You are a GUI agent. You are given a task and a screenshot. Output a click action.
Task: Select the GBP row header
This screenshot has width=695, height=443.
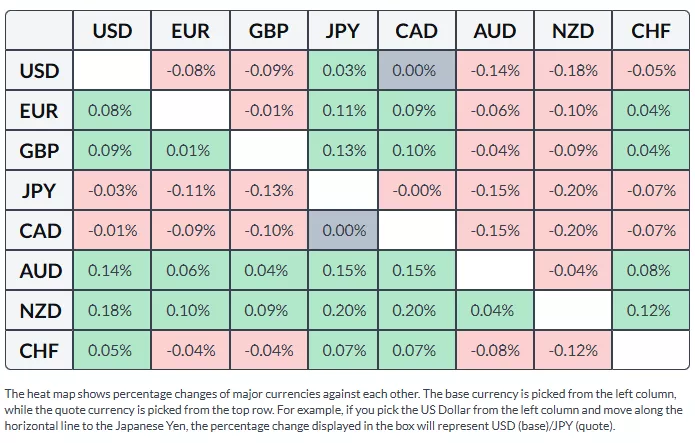(40, 151)
